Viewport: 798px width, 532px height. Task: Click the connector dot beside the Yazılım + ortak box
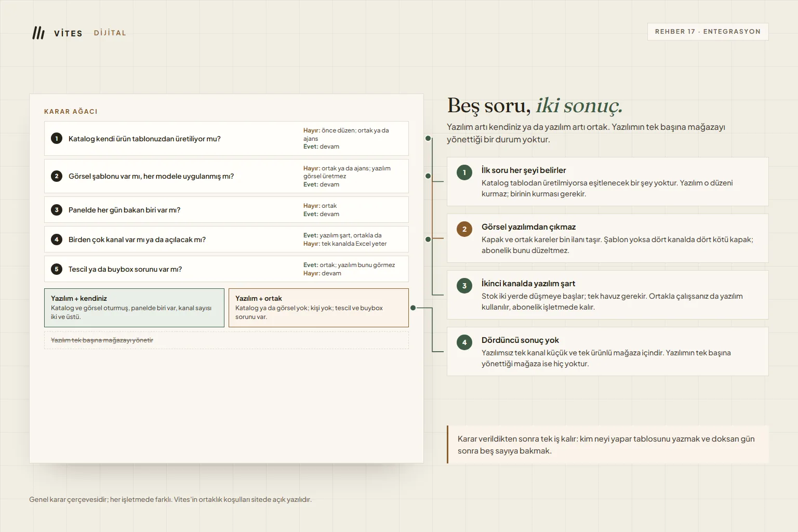pos(413,308)
